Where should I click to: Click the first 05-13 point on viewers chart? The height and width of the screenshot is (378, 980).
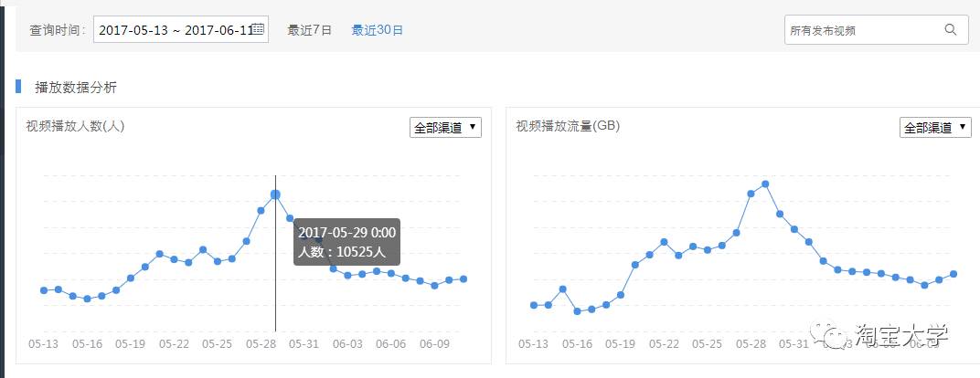coord(44,290)
